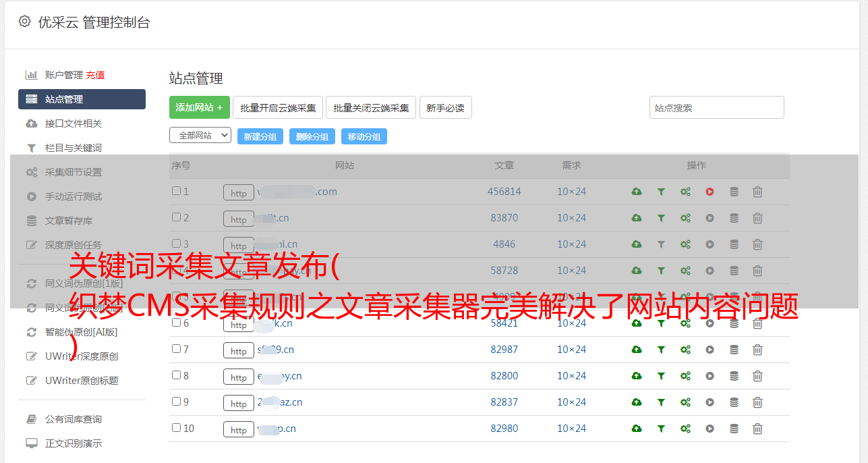868x463 pixels.
Task: Open the 全部网站 group dropdown
Action: [200, 136]
